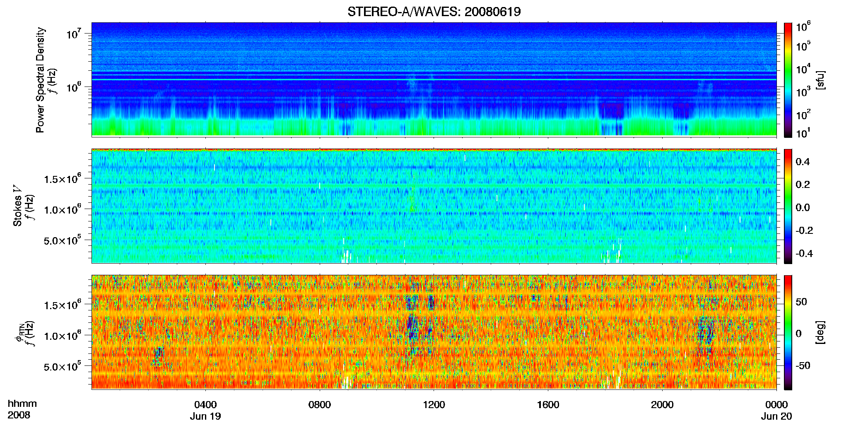
Task: Click the 10^6 frequency tick in top panel
Action: click(x=74, y=87)
